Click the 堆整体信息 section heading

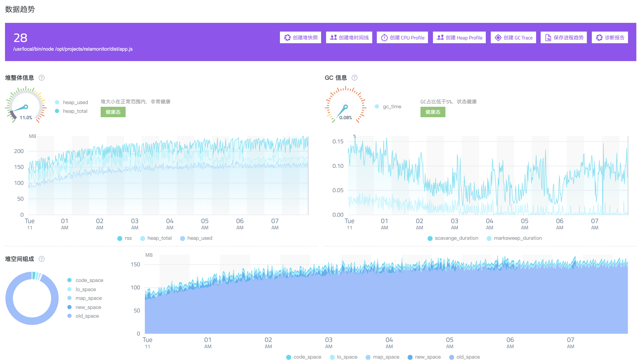click(20, 78)
